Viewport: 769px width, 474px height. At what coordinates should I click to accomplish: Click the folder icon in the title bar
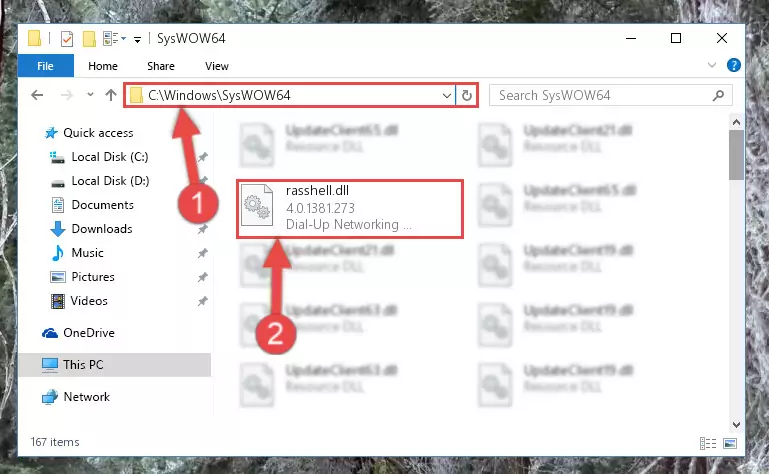point(34,38)
